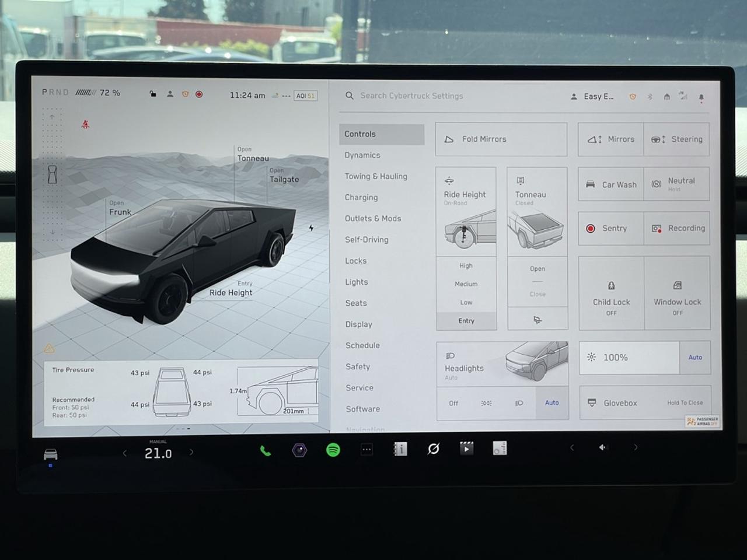Open the all apps three-dots icon
Viewport: 747px width, 560px height.
(366, 450)
